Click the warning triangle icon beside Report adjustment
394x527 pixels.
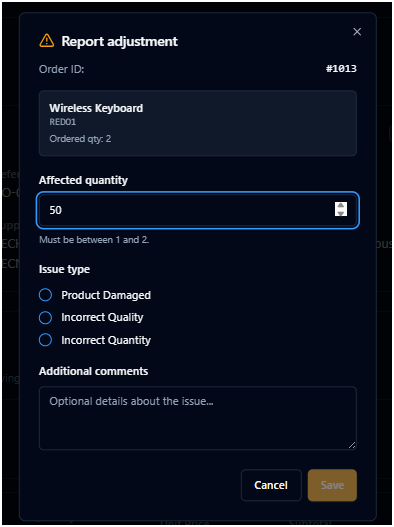(47, 41)
